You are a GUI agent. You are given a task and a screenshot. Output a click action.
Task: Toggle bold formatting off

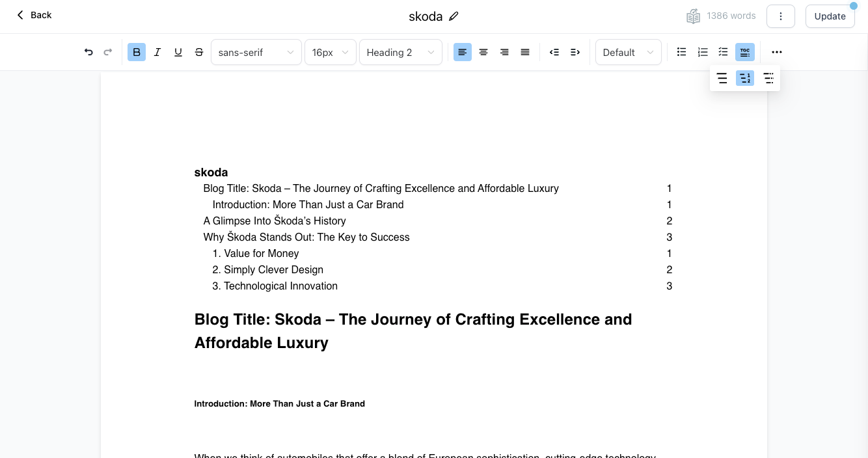(x=137, y=52)
